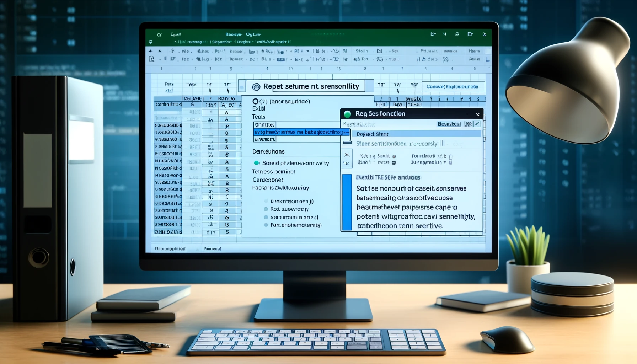Click the small icon after Slarunt in dialog

tap(394, 156)
